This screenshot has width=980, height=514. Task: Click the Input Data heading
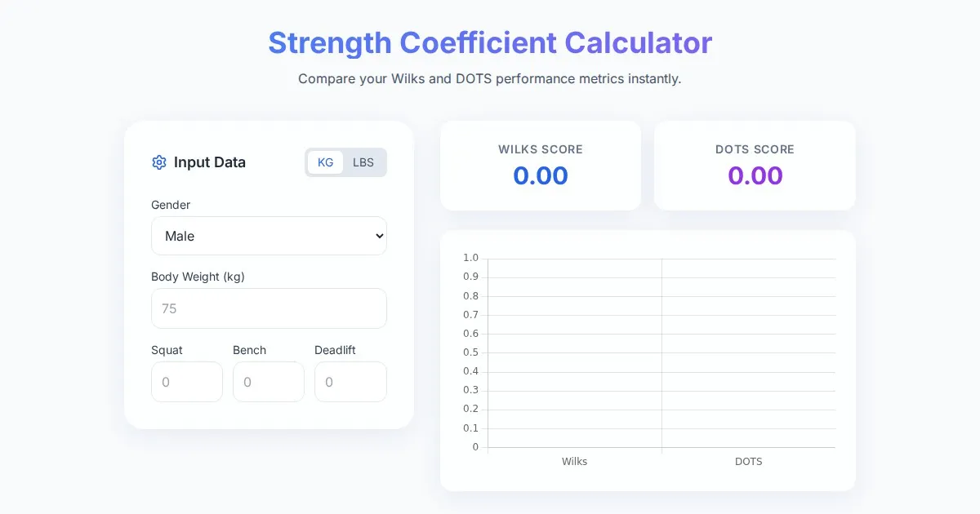click(x=210, y=162)
